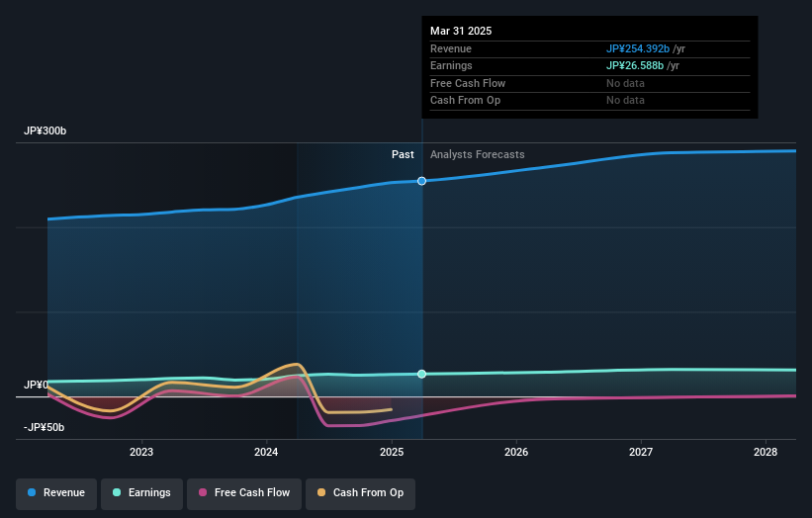Click the Revenue tooltip row label
The height and width of the screenshot is (518, 812).
[451, 48]
